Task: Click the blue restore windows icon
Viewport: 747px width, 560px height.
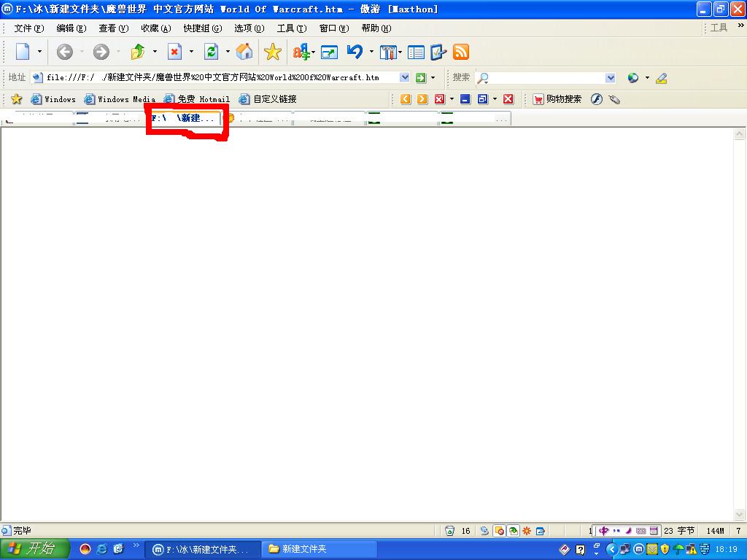Action: pos(483,99)
